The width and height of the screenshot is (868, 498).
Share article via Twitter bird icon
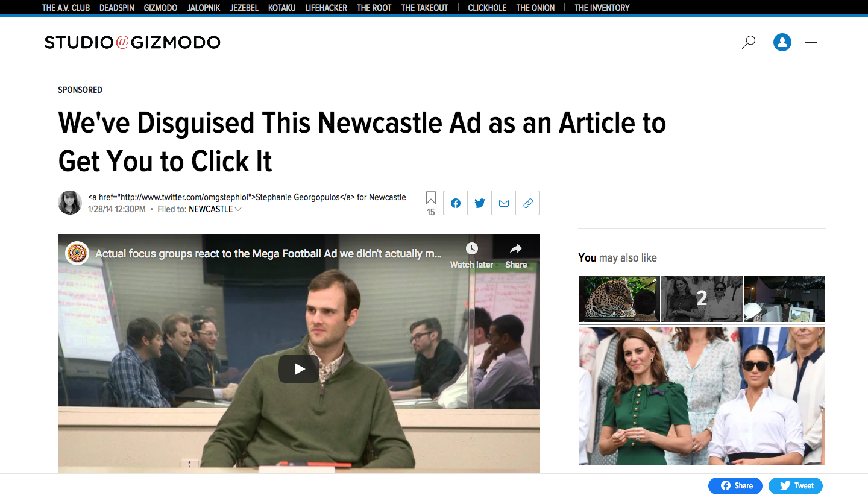coord(480,203)
